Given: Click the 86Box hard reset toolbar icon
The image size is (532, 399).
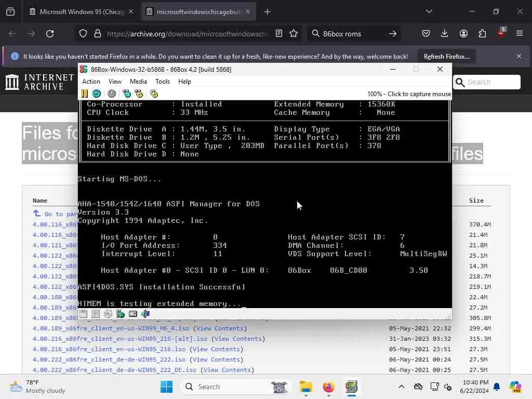Looking at the screenshot, I should [97, 94].
